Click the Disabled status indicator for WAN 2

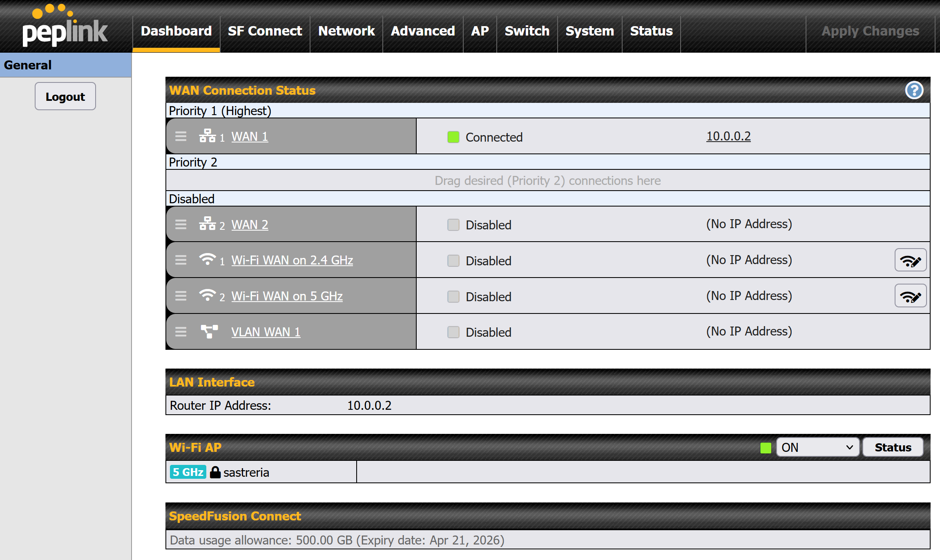click(453, 225)
